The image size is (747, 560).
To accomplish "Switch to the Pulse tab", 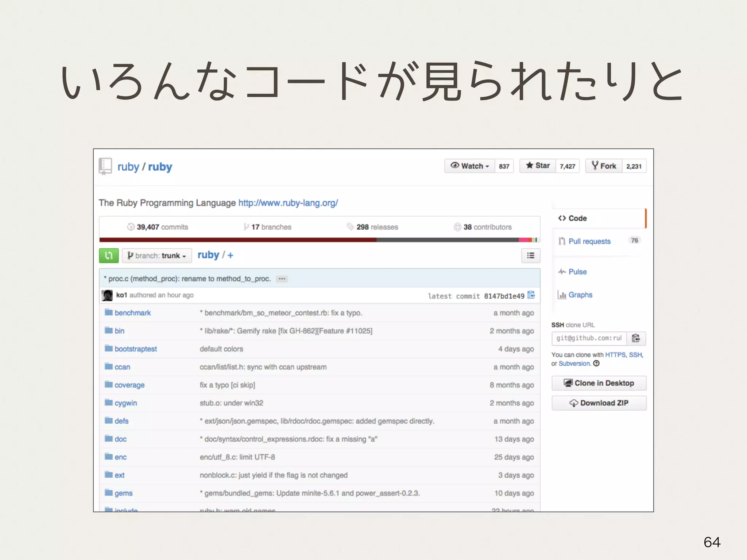I will 577,272.
